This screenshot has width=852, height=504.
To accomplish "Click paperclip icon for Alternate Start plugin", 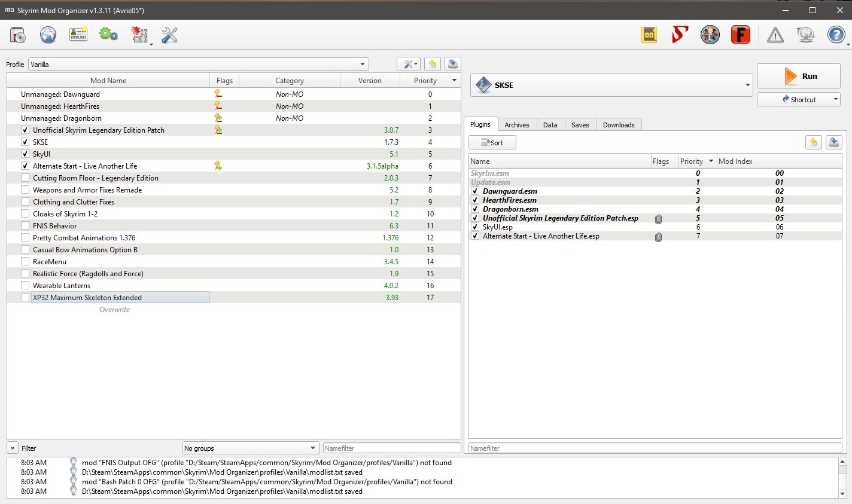I will (658, 237).
